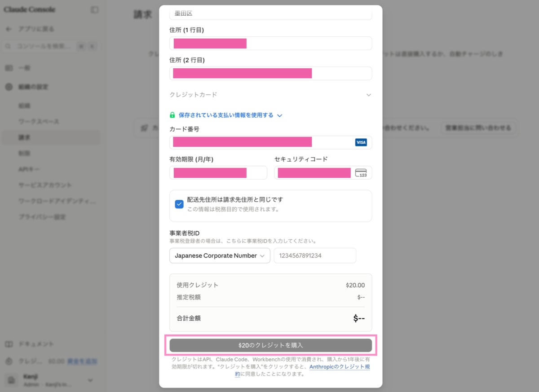Open ワークスペース in the sidebar

tap(39, 122)
